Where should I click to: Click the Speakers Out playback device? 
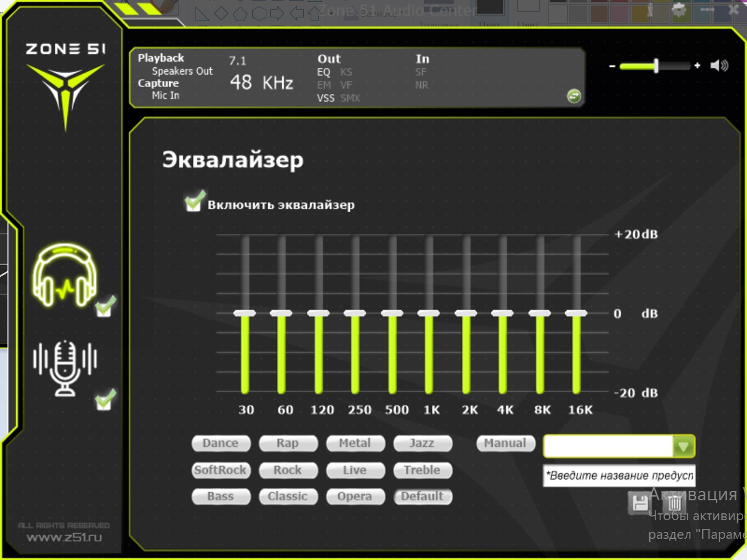[182, 71]
